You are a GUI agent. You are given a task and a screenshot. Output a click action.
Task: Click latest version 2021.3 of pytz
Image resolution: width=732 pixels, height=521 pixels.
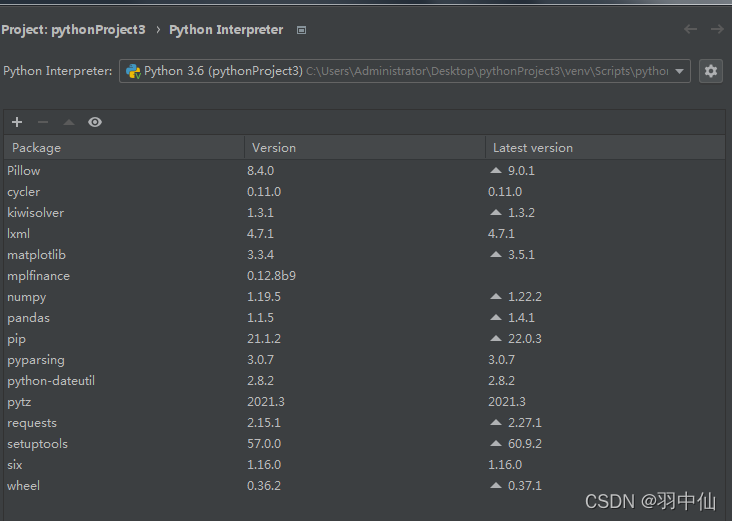pos(507,402)
